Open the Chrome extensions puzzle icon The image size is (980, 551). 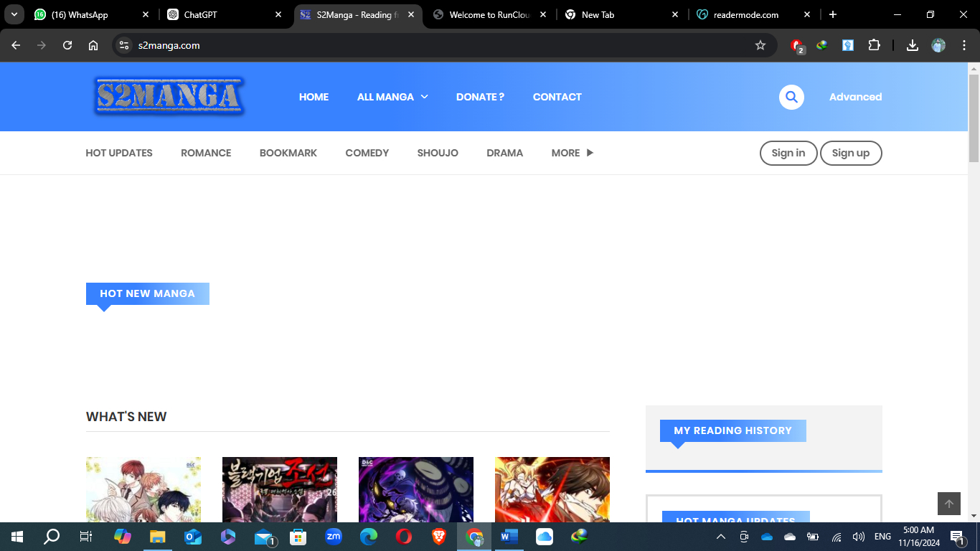(x=874, y=45)
